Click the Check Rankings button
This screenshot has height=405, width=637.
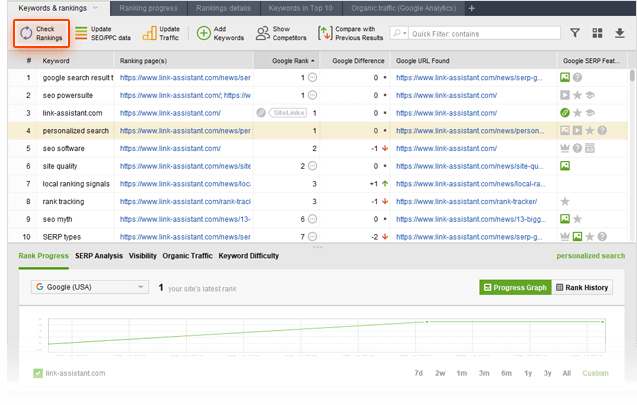(x=42, y=33)
